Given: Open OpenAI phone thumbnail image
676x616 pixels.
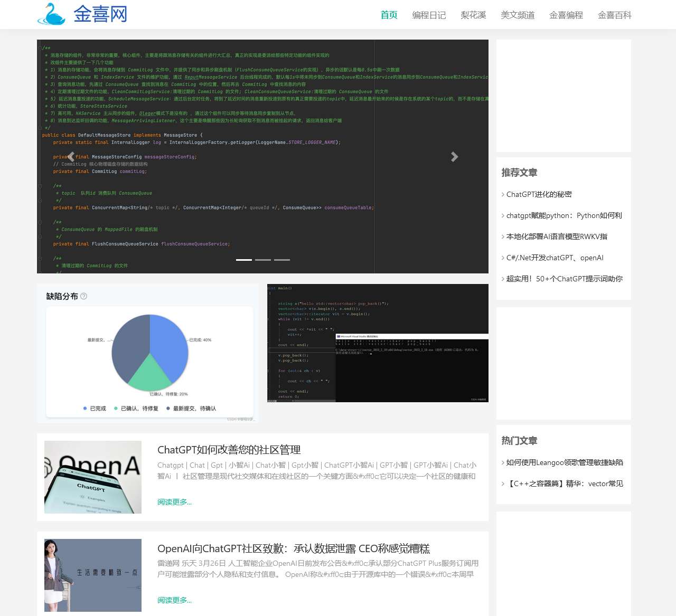Looking at the screenshot, I should (x=93, y=477).
